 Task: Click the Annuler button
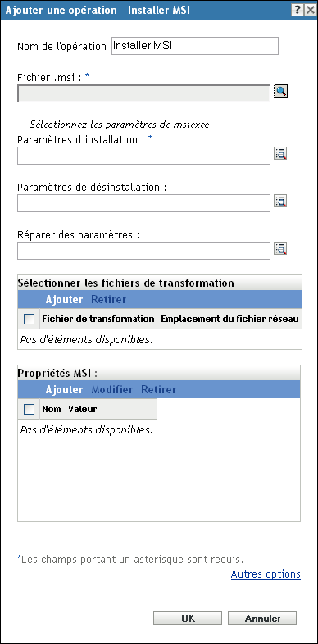tap(262, 618)
